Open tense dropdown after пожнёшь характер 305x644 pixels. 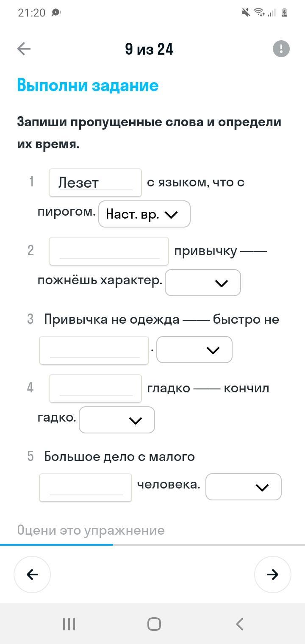coord(203,283)
